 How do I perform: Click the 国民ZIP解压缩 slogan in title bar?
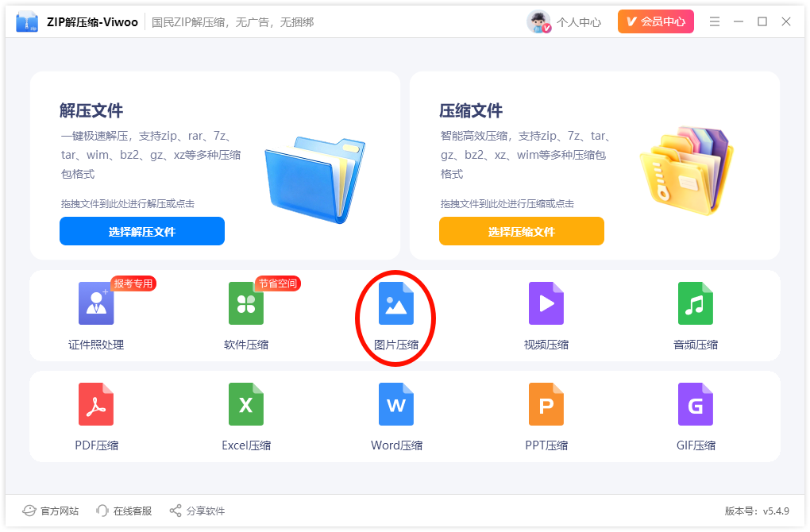pyautogui.click(x=233, y=22)
